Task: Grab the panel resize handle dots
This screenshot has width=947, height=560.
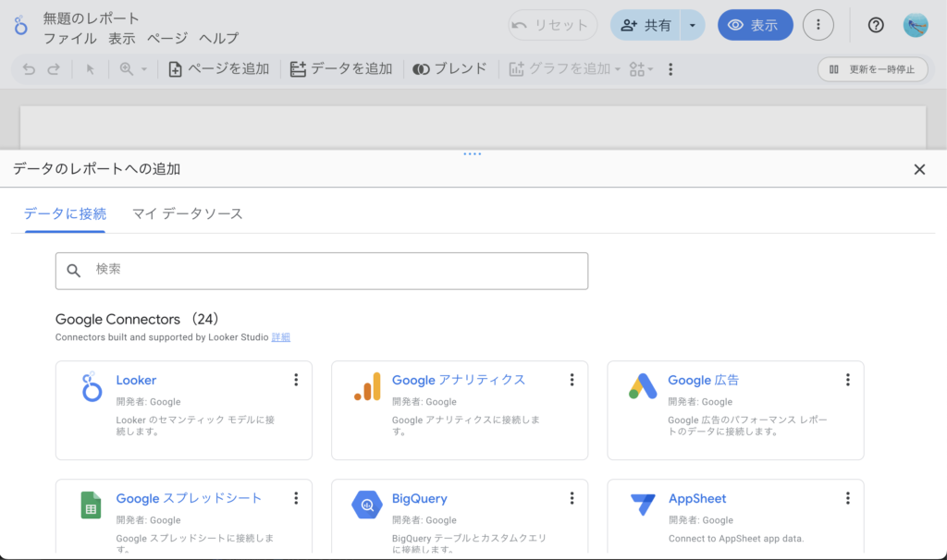Action: pos(473,154)
